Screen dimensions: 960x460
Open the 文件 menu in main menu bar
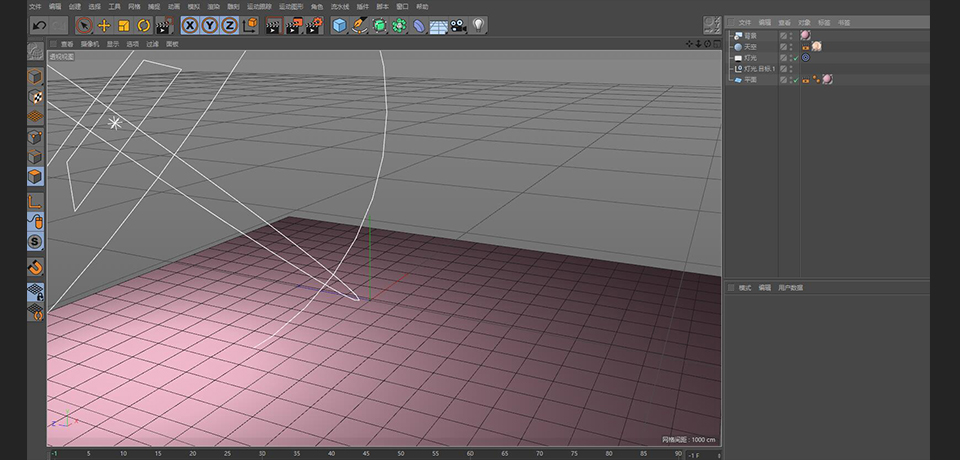[x=35, y=6]
